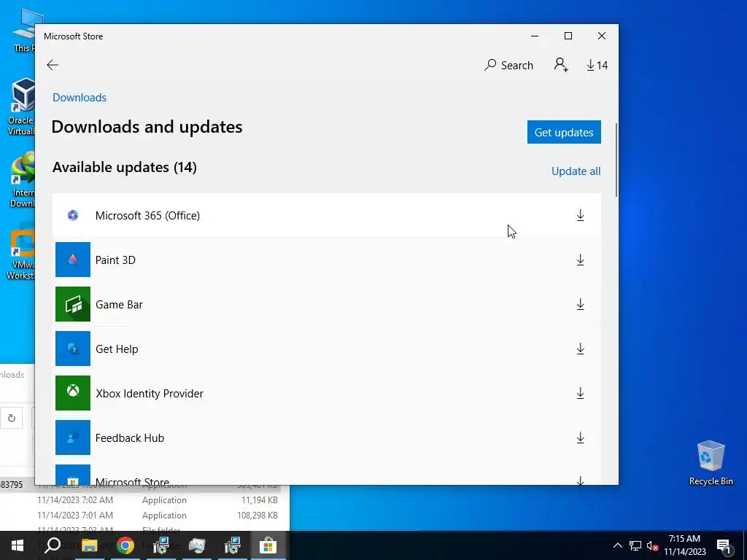Maximize the Microsoft Store window

click(x=568, y=36)
